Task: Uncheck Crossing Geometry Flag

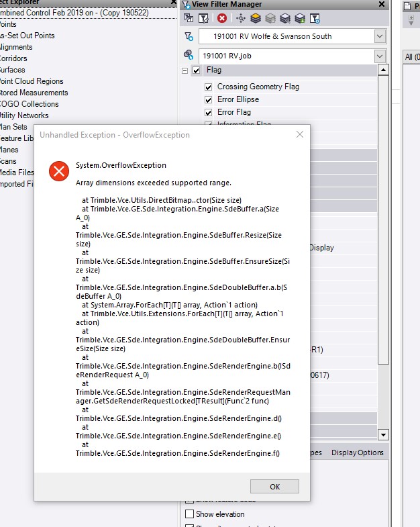Action: pos(208,87)
